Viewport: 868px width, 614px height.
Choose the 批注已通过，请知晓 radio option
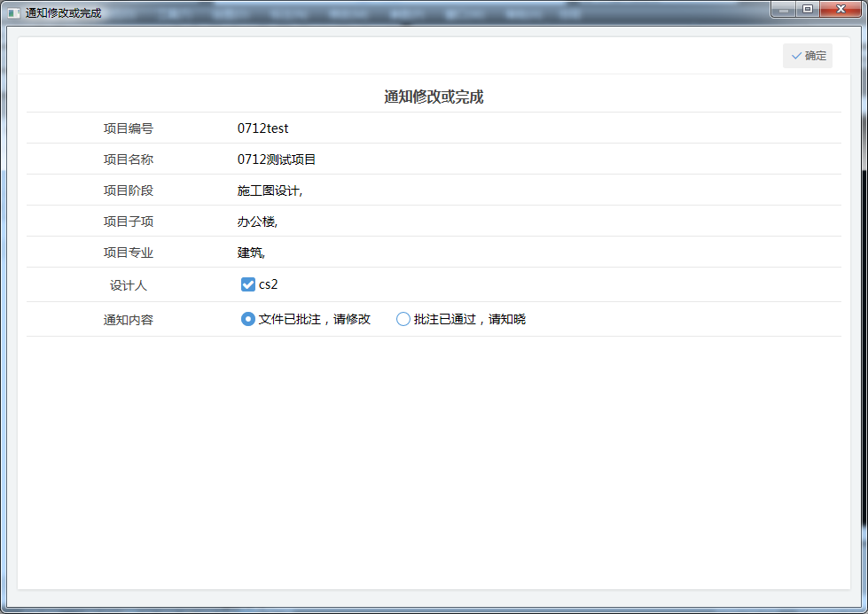point(403,319)
